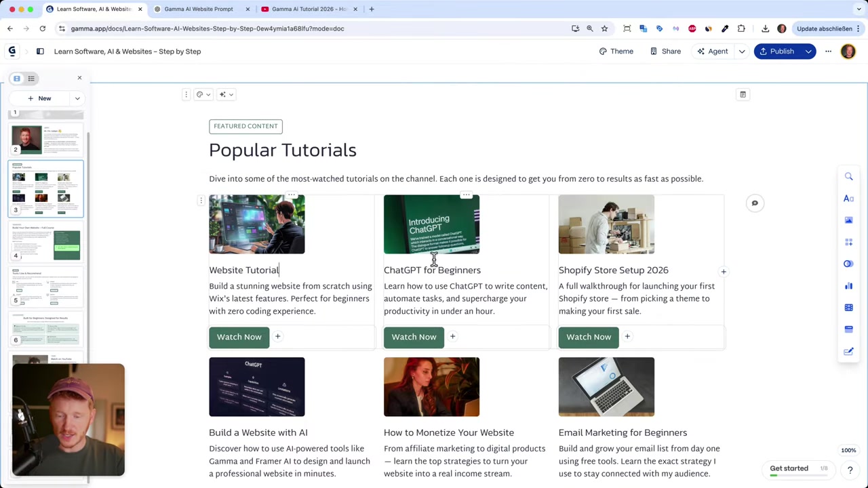This screenshot has width=868, height=488.
Task: Select the Build a Website with AI image
Action: coord(257,387)
